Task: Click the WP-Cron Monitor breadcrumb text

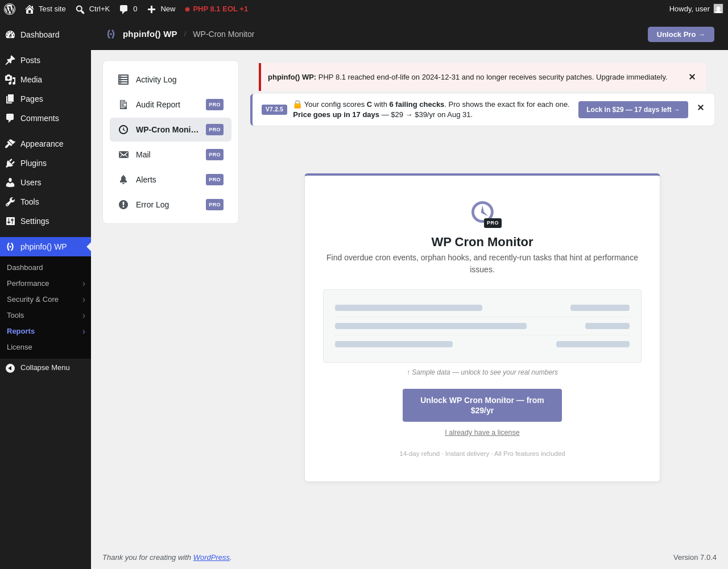Action: tap(224, 34)
